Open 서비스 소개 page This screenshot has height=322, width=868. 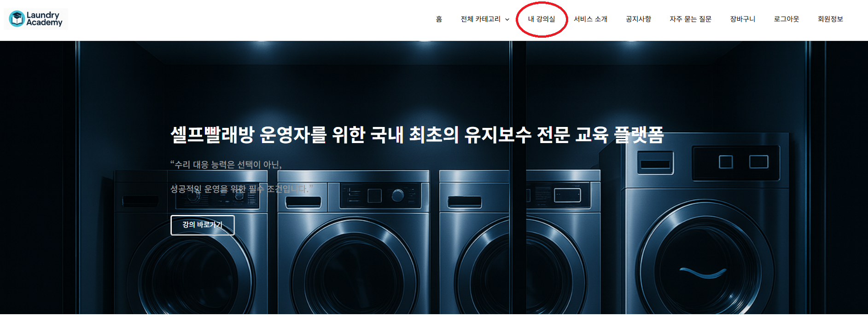590,19
